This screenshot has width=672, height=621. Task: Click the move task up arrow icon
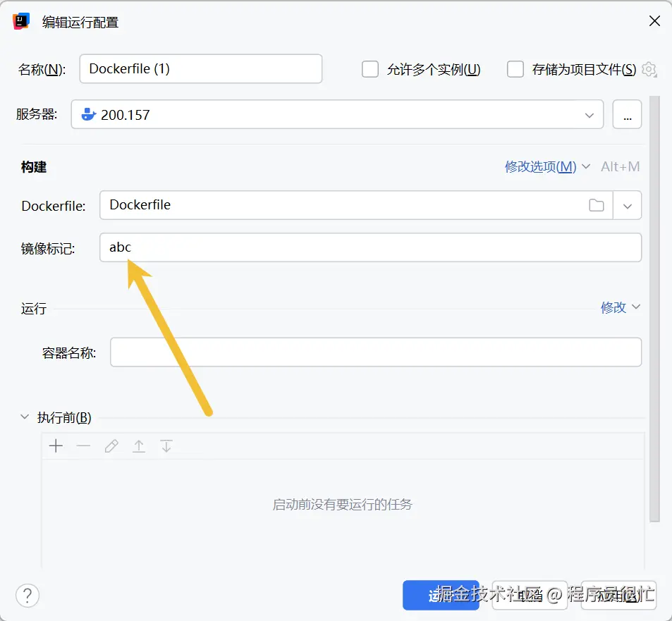139,445
